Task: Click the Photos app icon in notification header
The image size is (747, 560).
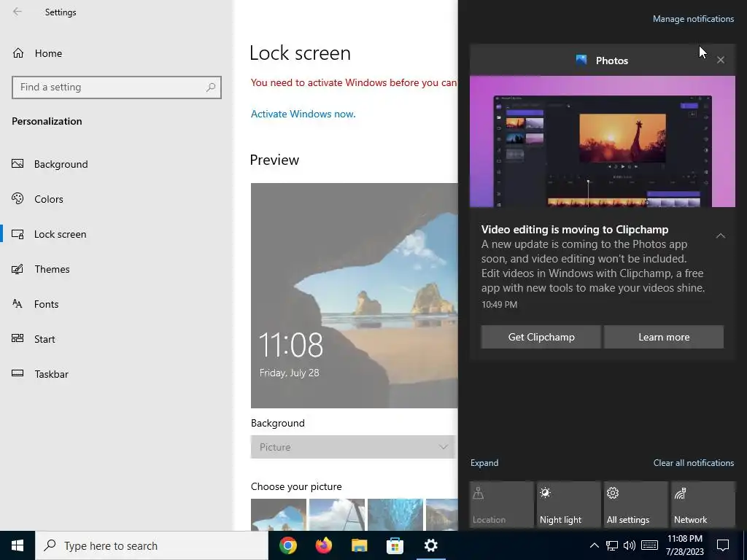Action: point(581,60)
